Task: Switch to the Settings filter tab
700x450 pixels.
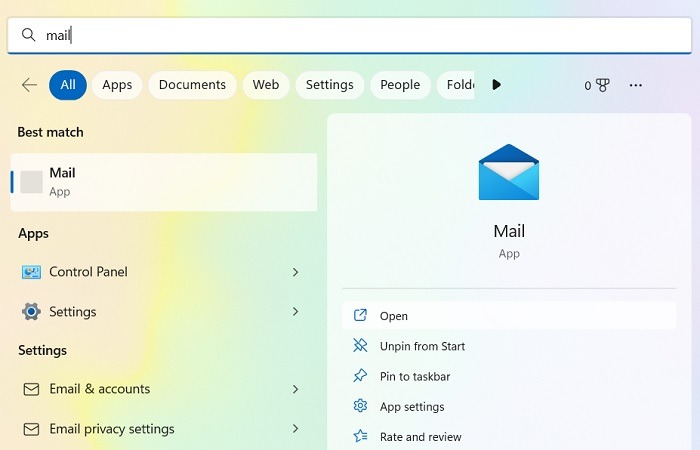Action: 330,85
